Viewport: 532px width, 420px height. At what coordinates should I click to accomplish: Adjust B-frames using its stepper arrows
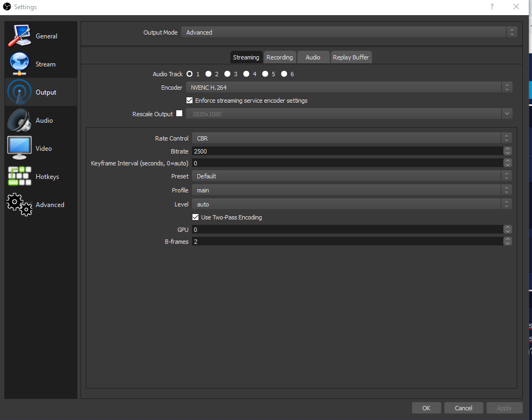point(508,242)
